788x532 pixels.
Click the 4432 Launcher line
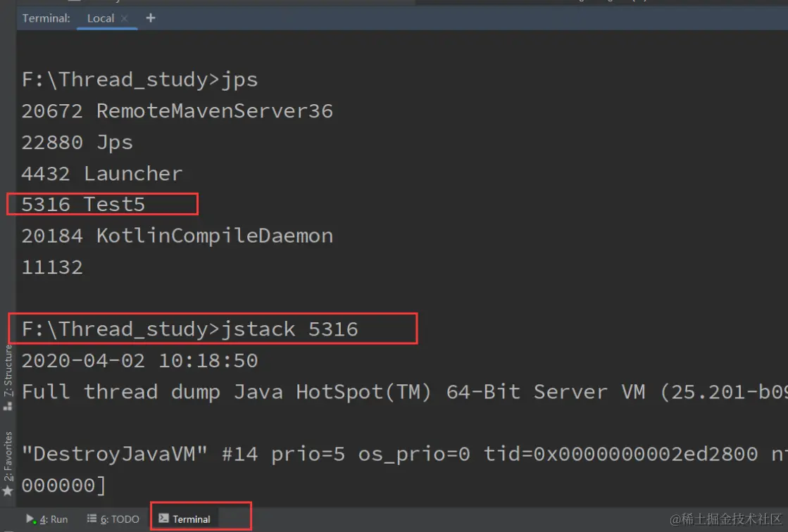tap(101, 174)
